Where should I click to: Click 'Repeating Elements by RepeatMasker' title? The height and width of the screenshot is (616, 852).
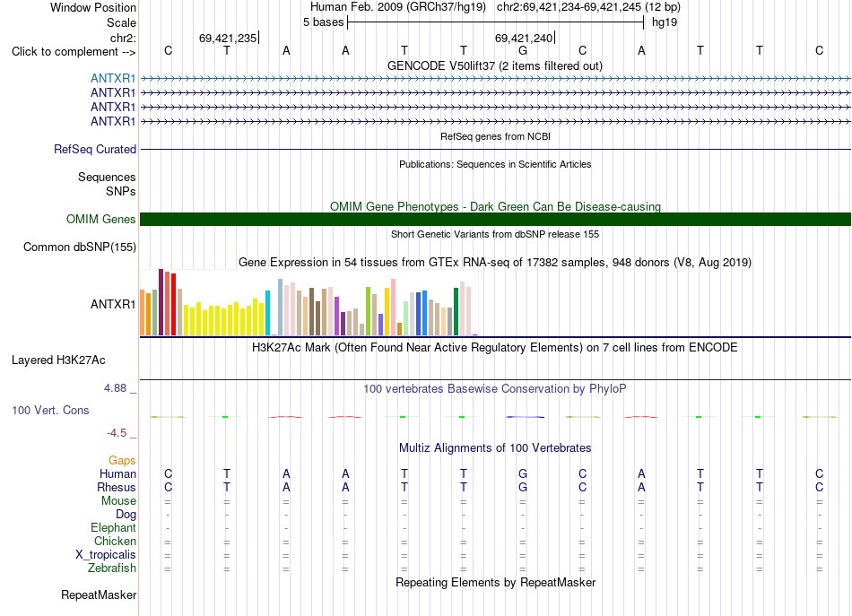click(496, 582)
